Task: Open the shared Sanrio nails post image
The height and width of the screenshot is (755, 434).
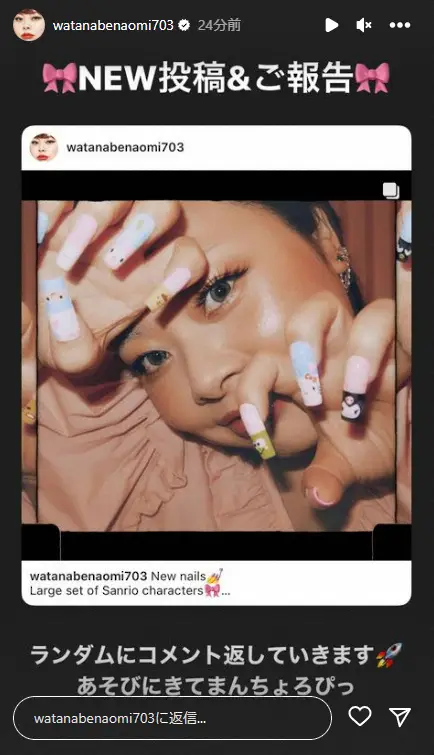Action: pos(217,366)
